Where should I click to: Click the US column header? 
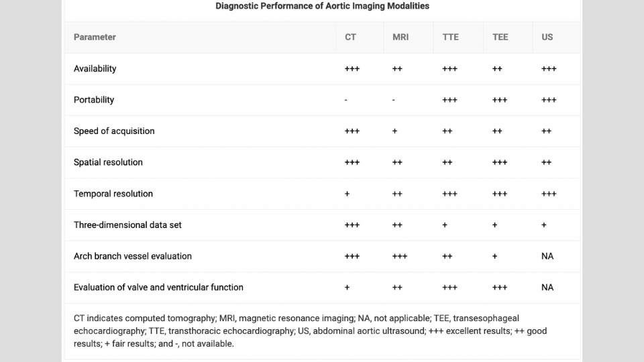click(547, 38)
